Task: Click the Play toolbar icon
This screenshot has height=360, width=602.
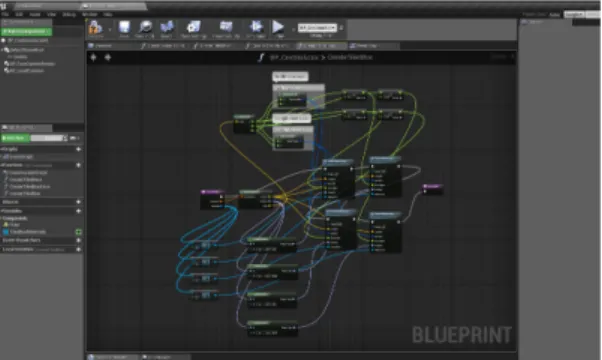Action: [278, 28]
